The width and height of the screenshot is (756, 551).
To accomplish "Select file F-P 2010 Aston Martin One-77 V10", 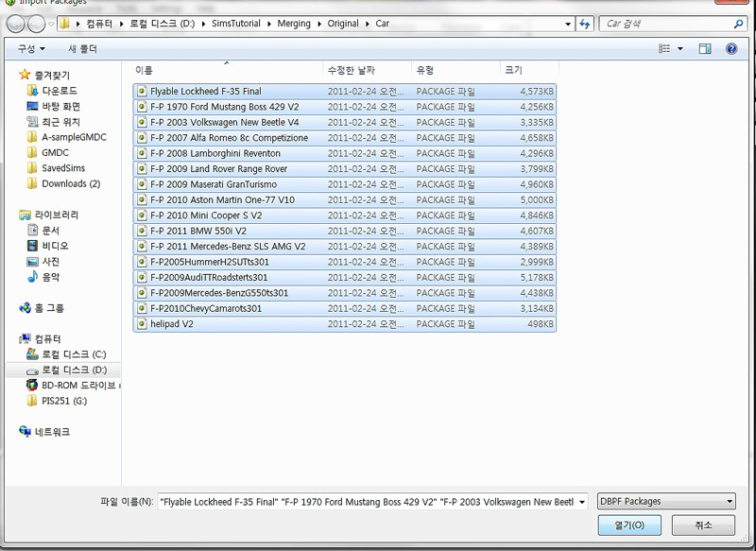I will point(344,199).
